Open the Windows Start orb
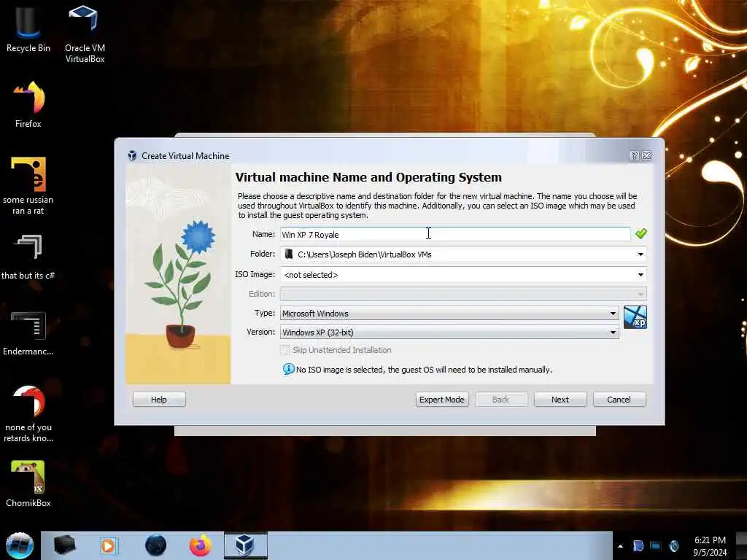This screenshot has width=747, height=560. tap(20, 545)
